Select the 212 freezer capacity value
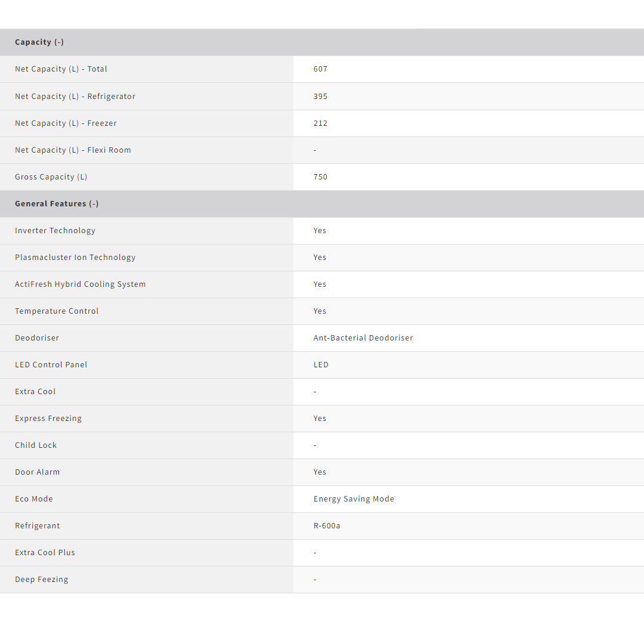The height and width of the screenshot is (644, 644). pyautogui.click(x=320, y=123)
